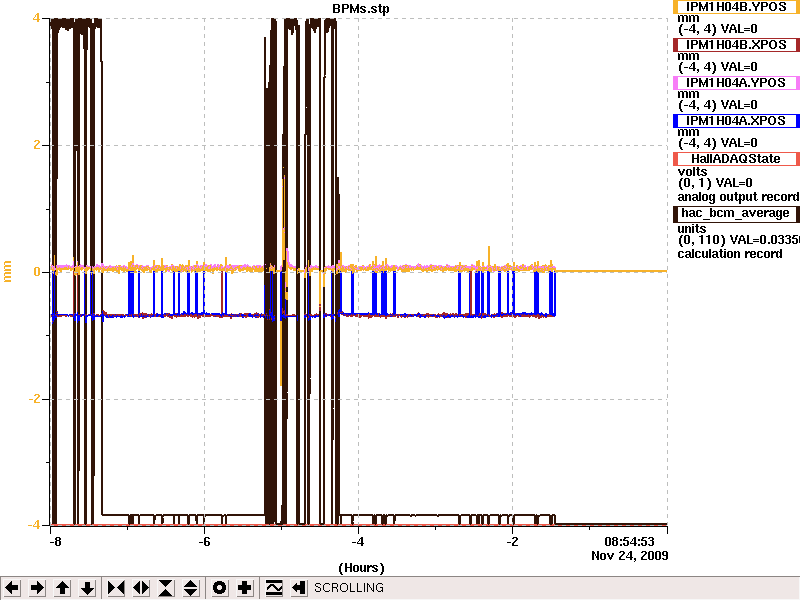Pan the graph up with up arrow

pyautogui.click(x=62, y=588)
